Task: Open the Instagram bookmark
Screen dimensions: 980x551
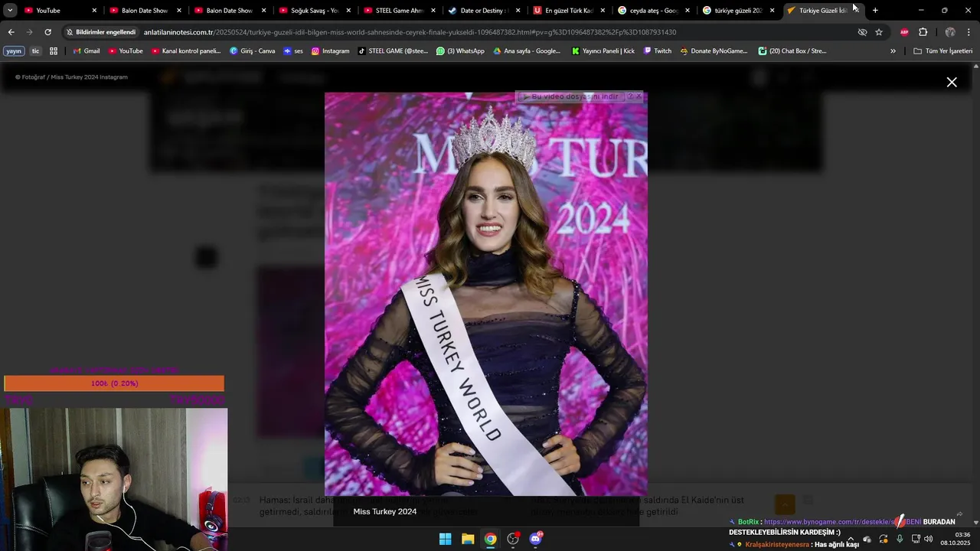Action: point(330,51)
